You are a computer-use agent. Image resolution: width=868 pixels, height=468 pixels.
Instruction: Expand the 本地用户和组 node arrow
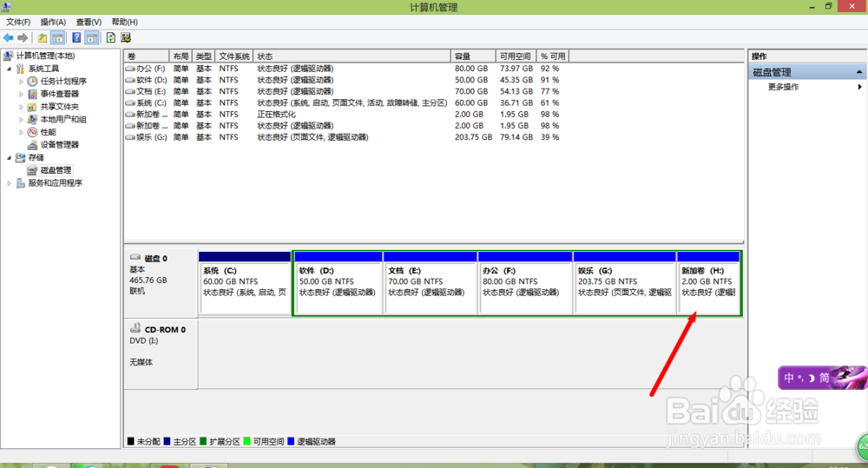tap(21, 120)
